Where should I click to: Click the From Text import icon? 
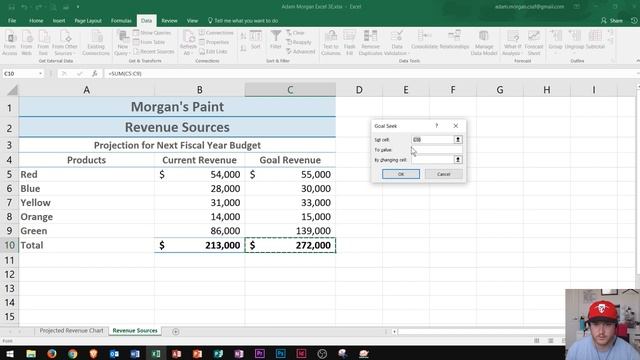(43, 43)
